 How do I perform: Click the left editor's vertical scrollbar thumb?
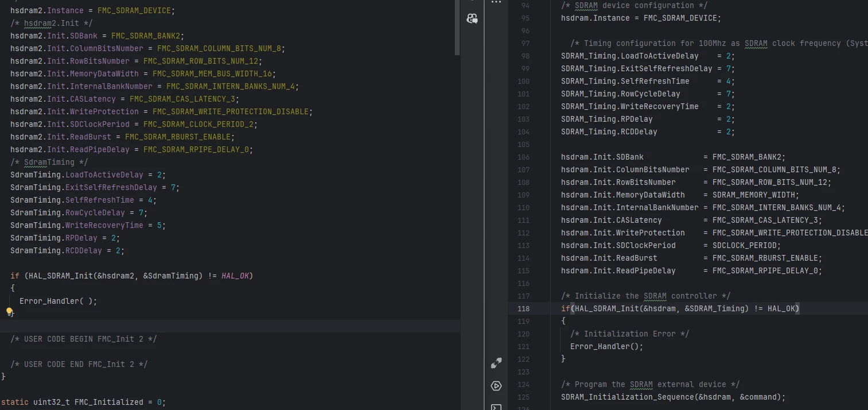457,28
